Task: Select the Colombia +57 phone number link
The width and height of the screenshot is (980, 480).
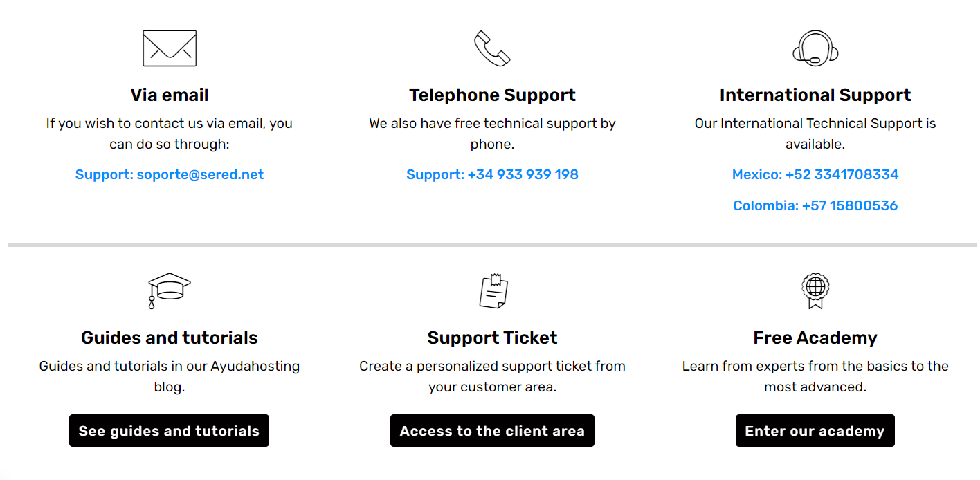Action: (x=815, y=205)
